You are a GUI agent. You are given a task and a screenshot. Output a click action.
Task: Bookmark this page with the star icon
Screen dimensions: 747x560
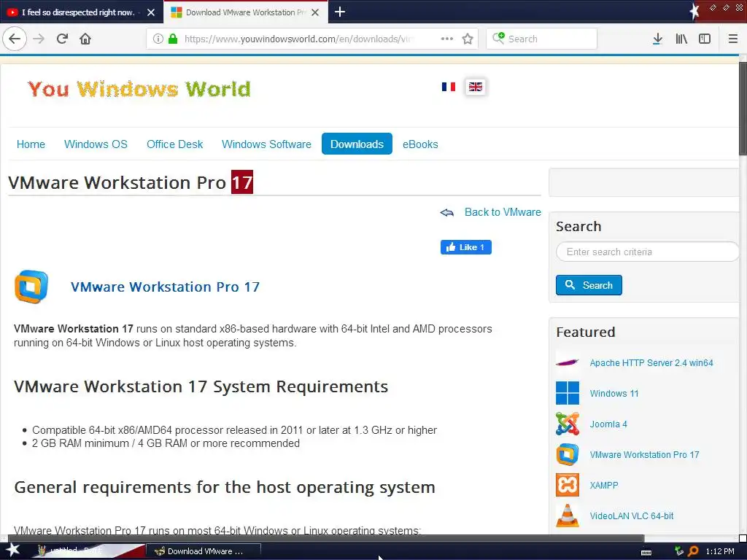point(468,39)
